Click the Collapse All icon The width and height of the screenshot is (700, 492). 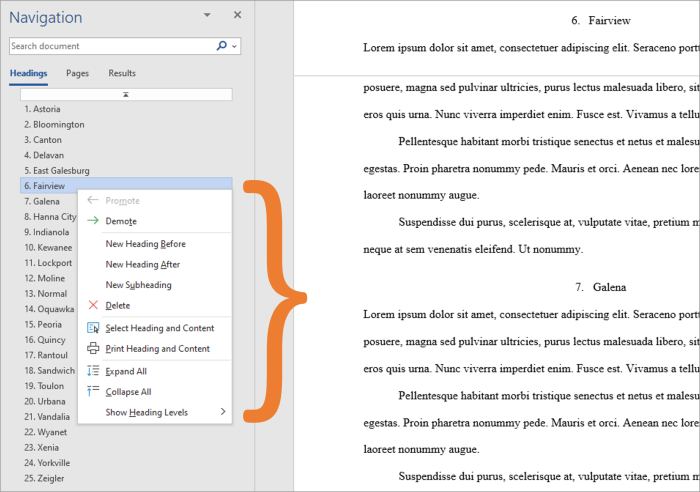pyautogui.click(x=93, y=391)
